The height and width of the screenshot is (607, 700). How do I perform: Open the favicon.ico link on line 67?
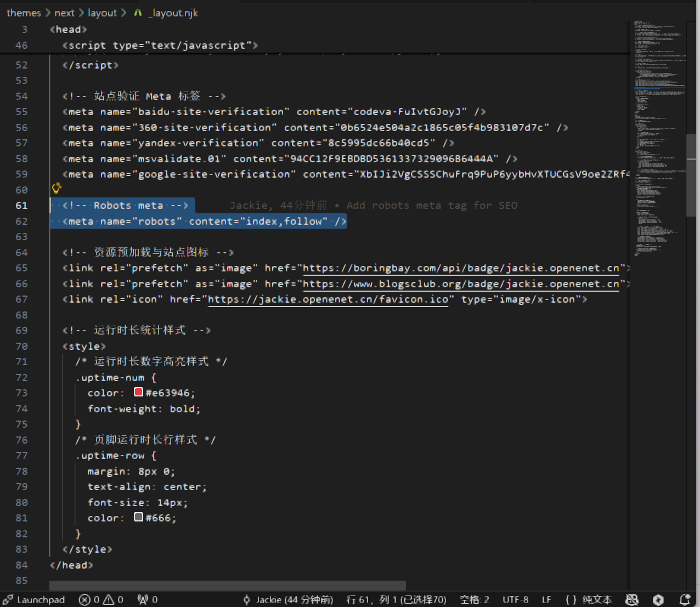(x=328, y=299)
